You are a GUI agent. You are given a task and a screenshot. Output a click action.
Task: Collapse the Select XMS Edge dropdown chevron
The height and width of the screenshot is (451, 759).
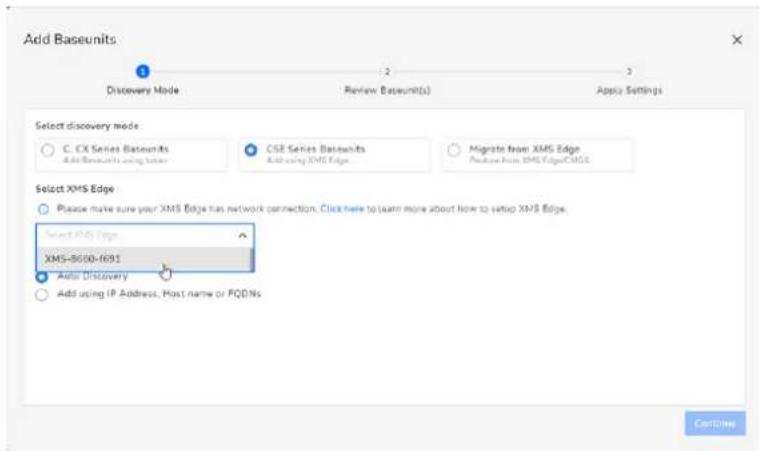pyautogui.click(x=243, y=236)
